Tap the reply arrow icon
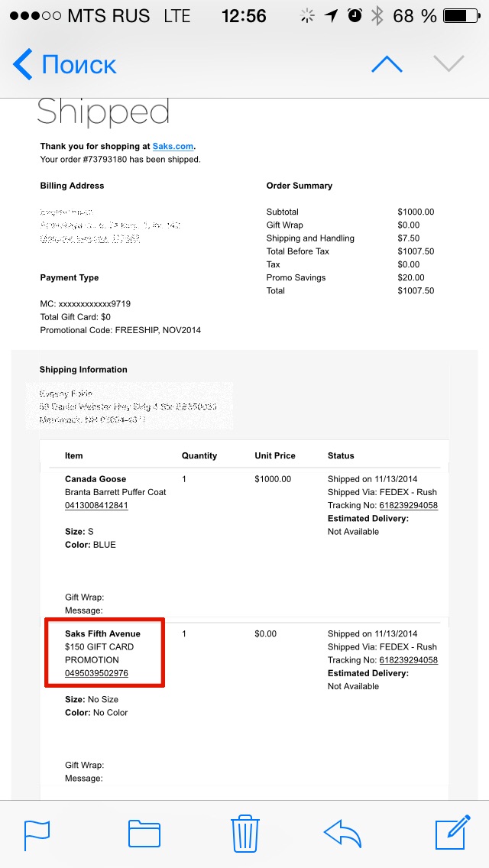 point(342,834)
